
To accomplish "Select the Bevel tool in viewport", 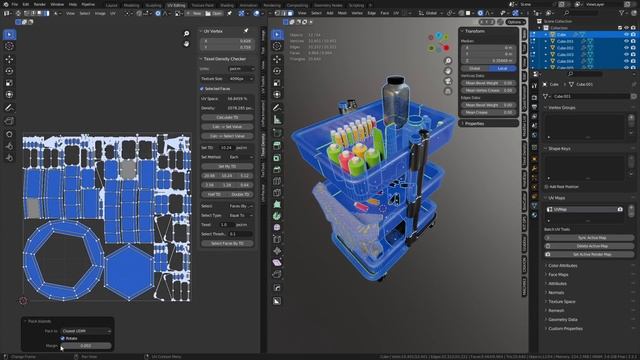I will pos(277,169).
